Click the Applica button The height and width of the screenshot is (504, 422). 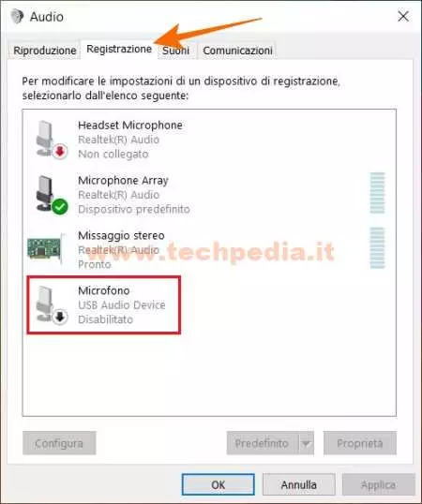click(x=378, y=484)
